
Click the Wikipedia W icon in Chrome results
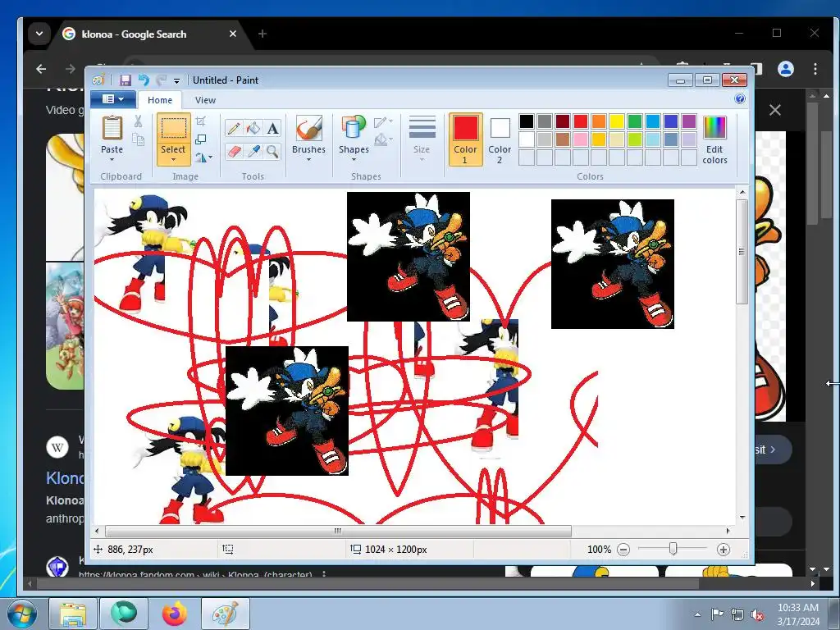tap(57, 447)
